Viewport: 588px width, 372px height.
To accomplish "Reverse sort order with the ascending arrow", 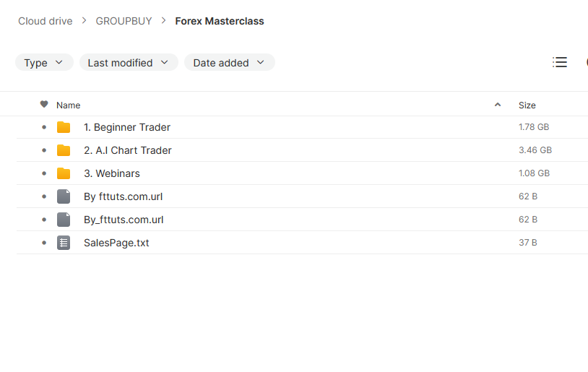I will tap(498, 105).
